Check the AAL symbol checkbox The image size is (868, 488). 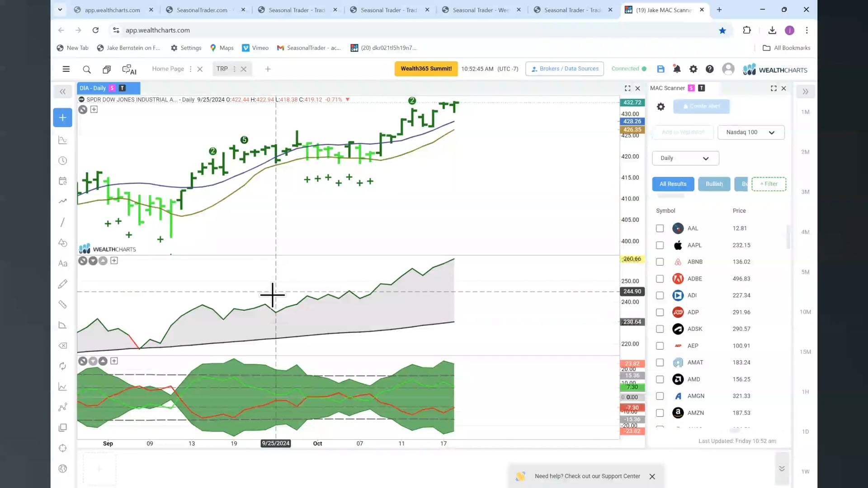tap(660, 229)
